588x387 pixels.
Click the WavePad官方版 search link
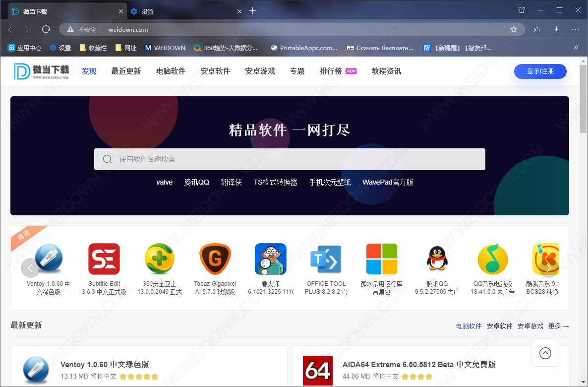pyautogui.click(x=388, y=183)
